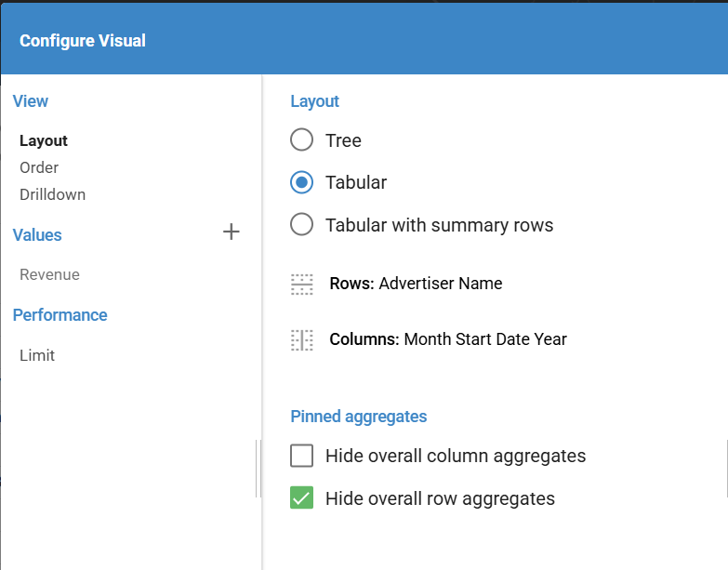
Task: Click the plus icon beside Values
Action: pos(232,232)
